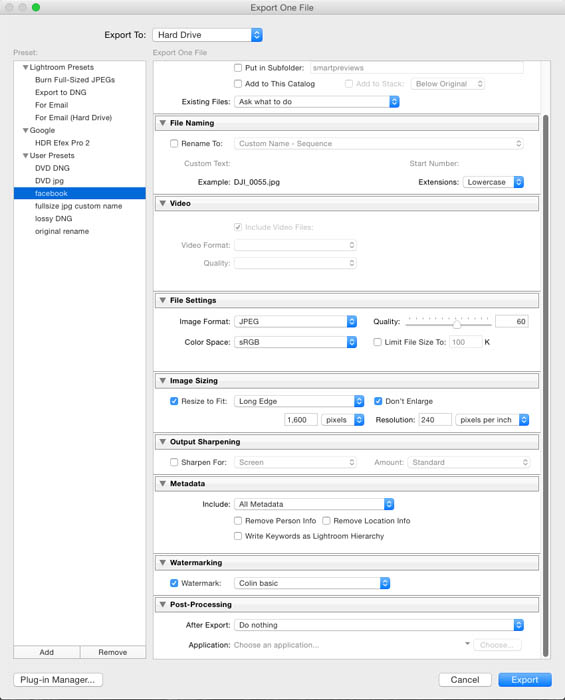Select HDR Efex Pro 2 preset
The height and width of the screenshot is (700, 565).
[62, 143]
